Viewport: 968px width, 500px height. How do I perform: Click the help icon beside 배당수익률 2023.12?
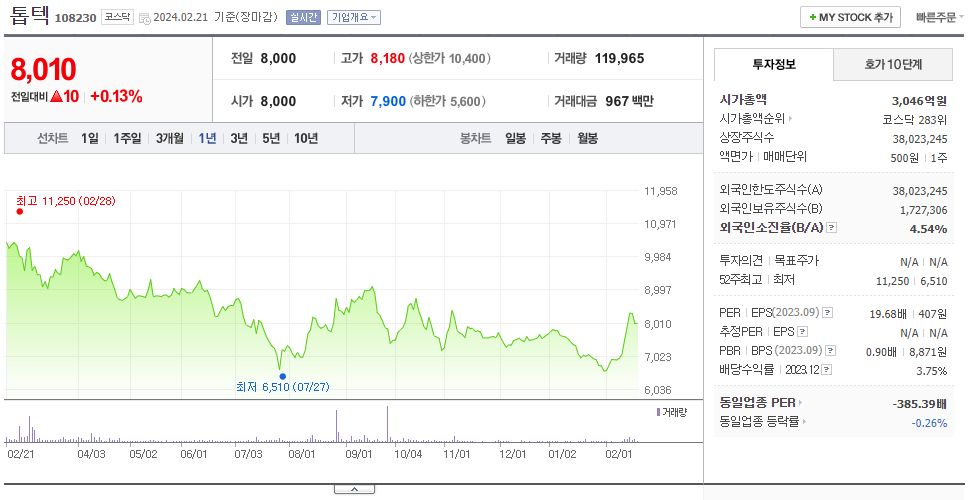coord(827,370)
